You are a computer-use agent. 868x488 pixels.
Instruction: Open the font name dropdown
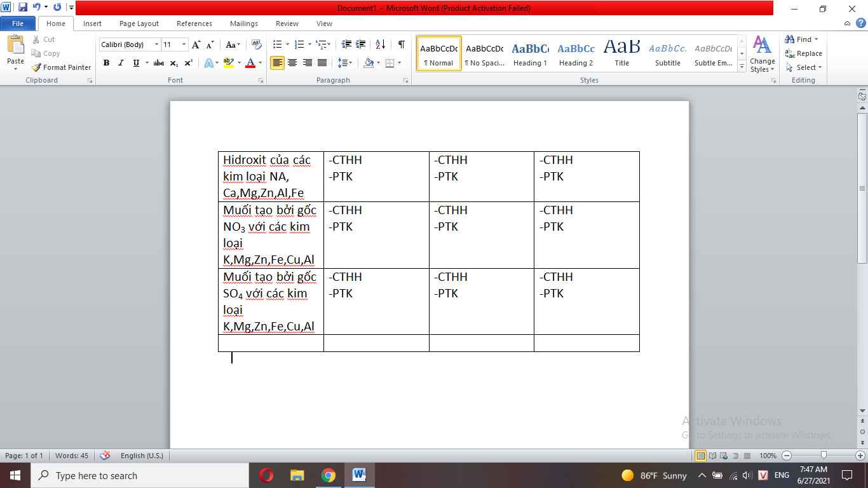156,44
